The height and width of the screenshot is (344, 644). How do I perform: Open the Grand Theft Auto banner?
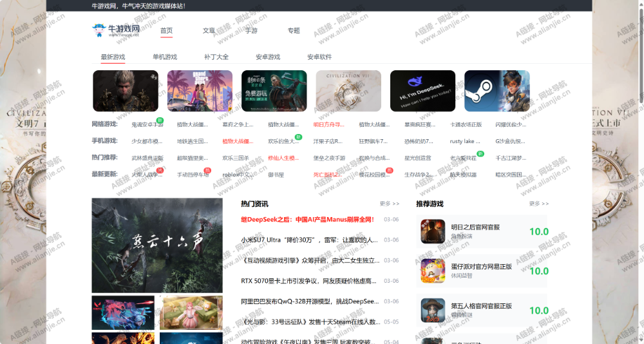coord(200,91)
